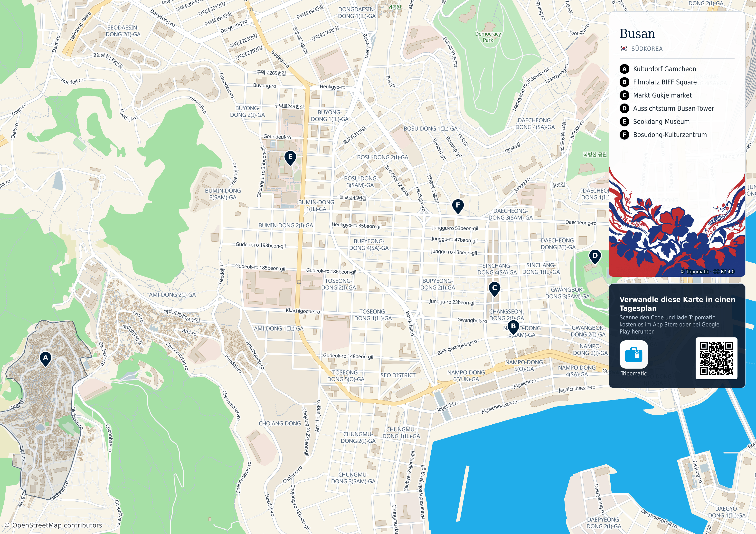Click map pin C at Gukje market

(494, 289)
